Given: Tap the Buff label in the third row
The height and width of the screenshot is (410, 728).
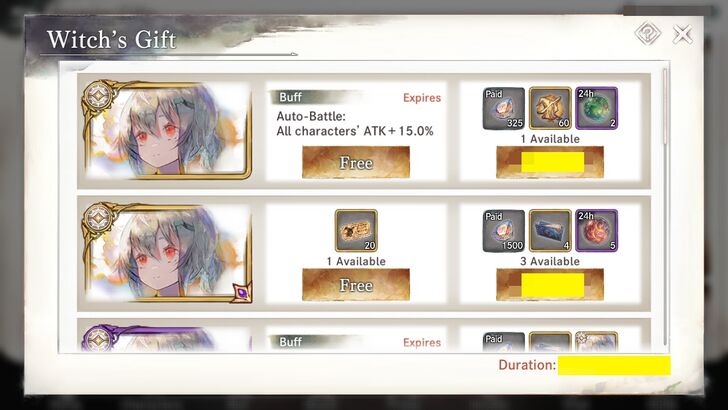Looking at the screenshot, I should click(291, 342).
